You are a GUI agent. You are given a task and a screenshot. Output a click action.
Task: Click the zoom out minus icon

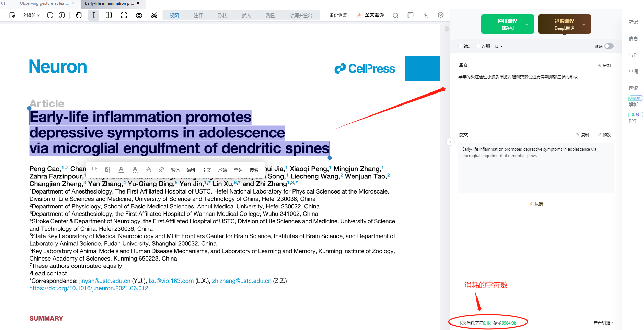pyautogui.click(x=50, y=15)
